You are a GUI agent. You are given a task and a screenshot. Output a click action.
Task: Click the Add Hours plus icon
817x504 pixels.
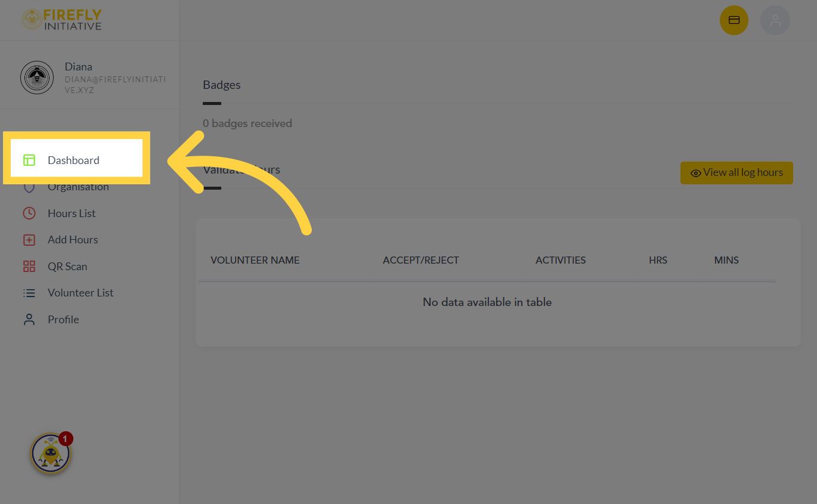29,239
